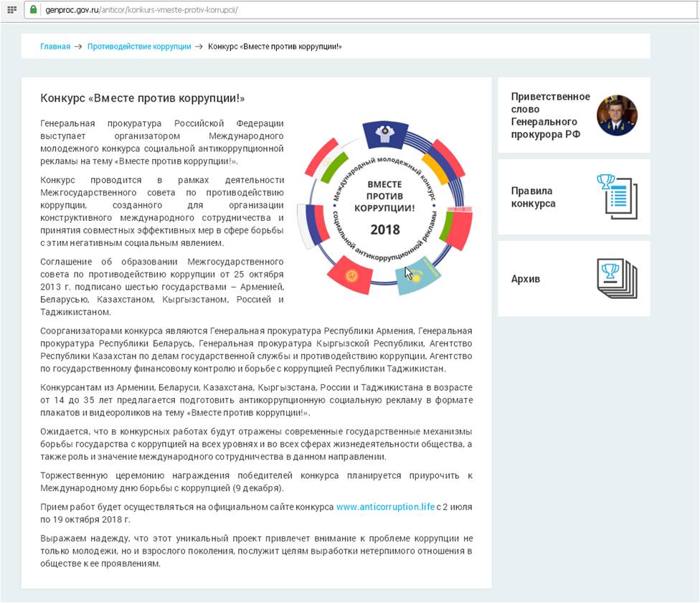The height and width of the screenshot is (603, 700).
Task: Click paragraph starting Конкурсантам из Армении
Action: (x=256, y=400)
